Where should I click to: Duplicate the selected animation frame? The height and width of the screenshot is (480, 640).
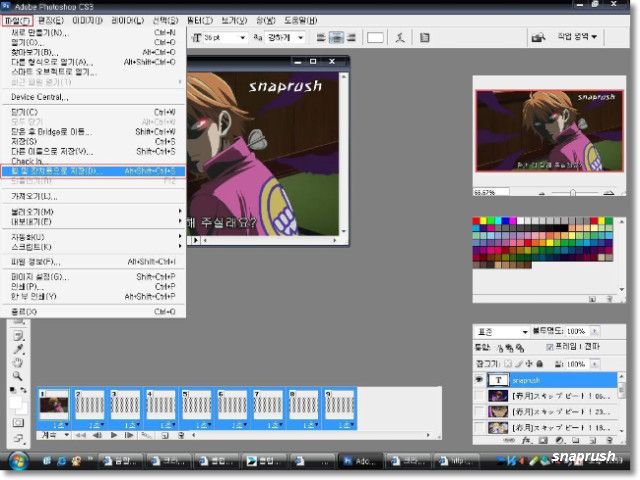[164, 436]
